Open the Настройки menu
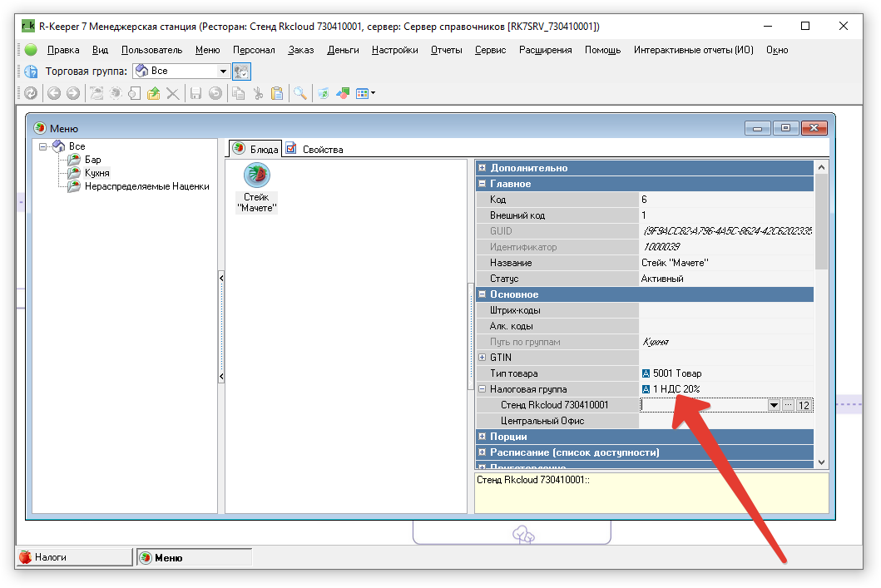This screenshot has width=881, height=588. click(394, 50)
